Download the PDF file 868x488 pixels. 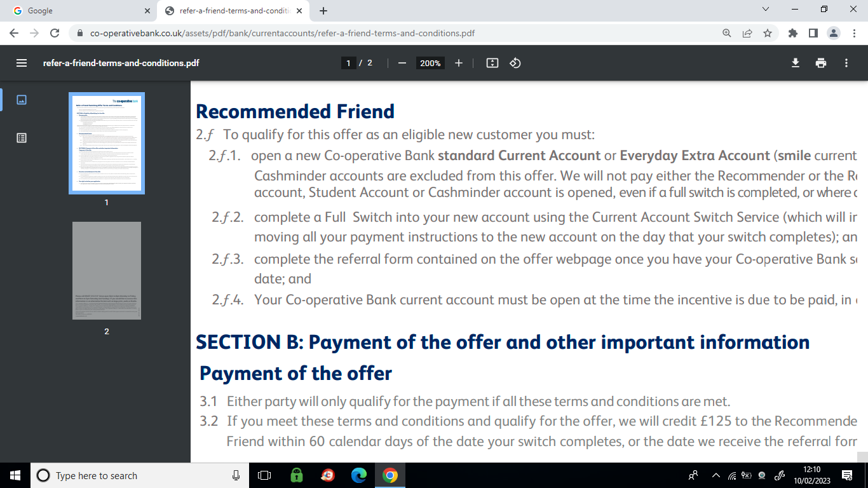coord(795,63)
